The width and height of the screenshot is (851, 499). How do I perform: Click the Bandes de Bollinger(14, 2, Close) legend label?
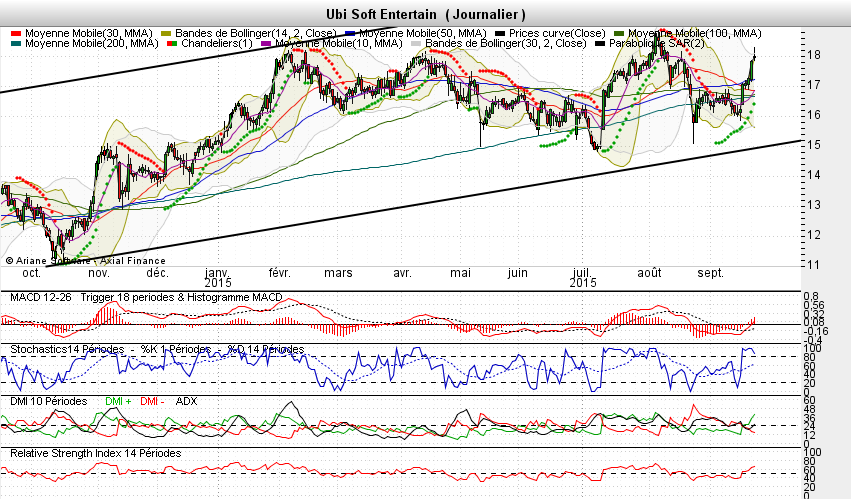point(256,34)
